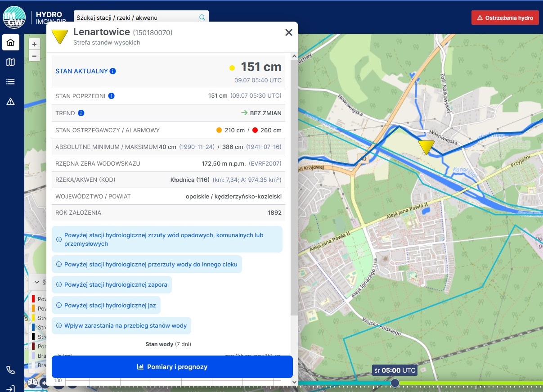Click the panel scrollbar down arrow
This screenshot has width=543, height=392.
tap(294, 382)
